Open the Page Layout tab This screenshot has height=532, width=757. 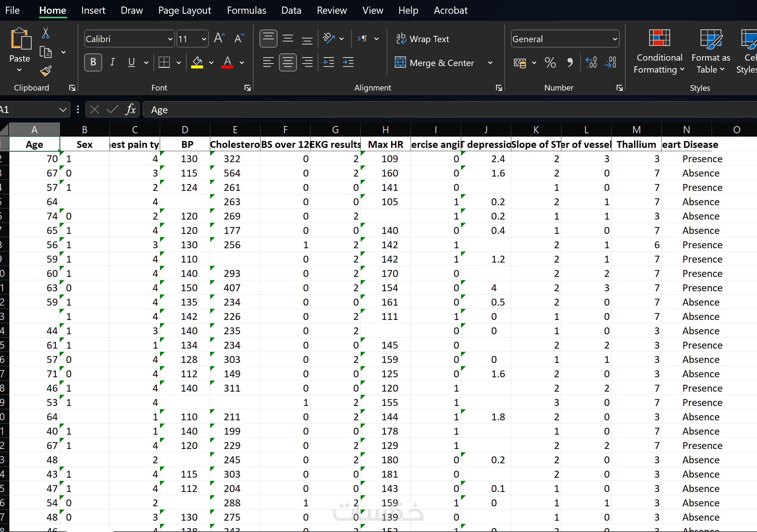coord(184,10)
